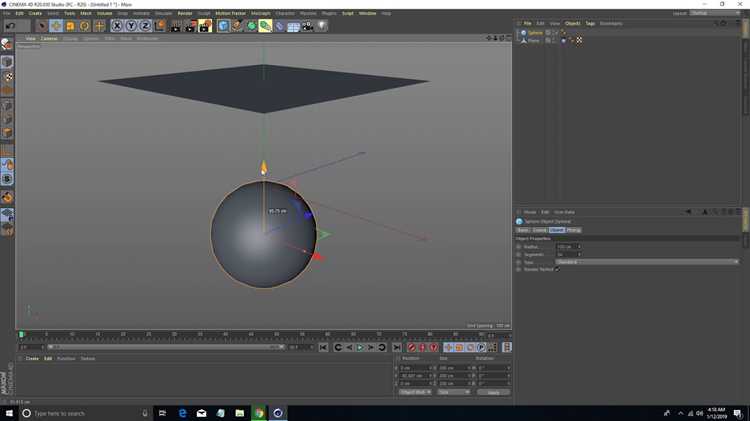The width and height of the screenshot is (750, 421).
Task: Toggle the Sphere enable checkmark
Action: pyautogui.click(x=555, y=33)
